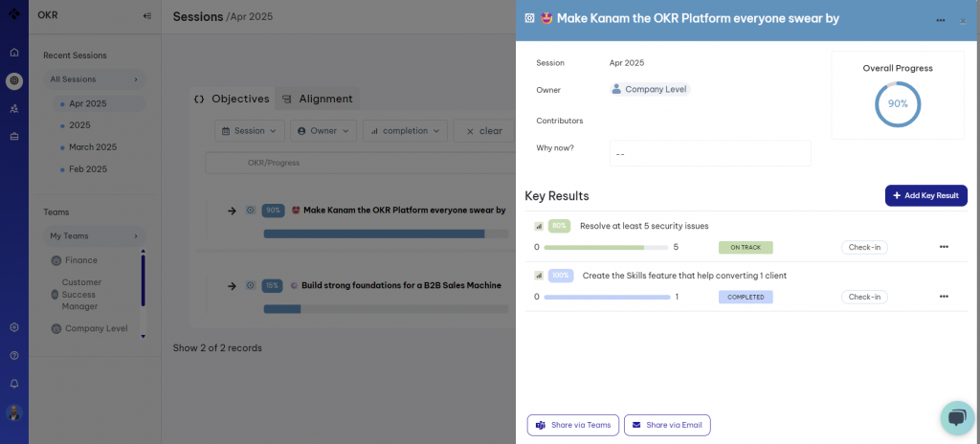Click the Kanam logo icon
This screenshot has height=444, width=980.
tap(13, 13)
